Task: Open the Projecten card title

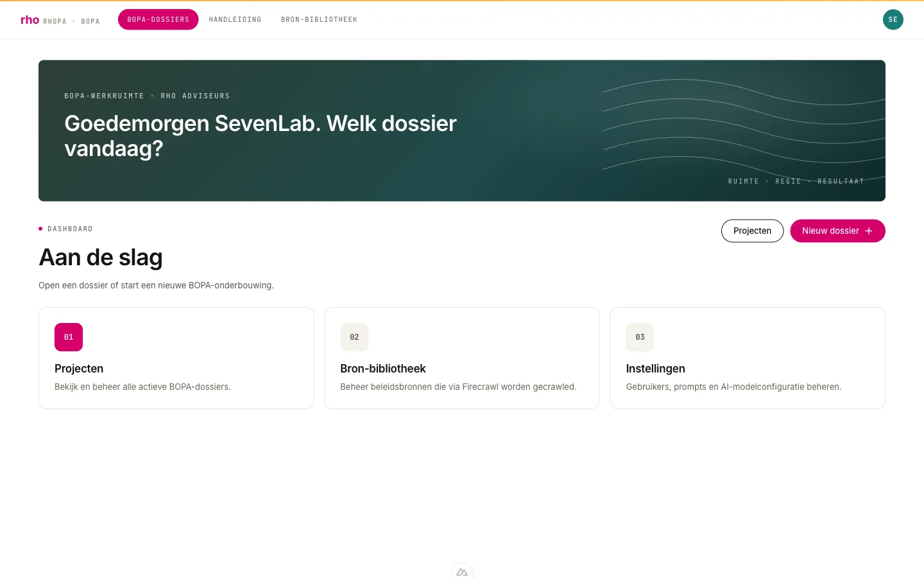Action: [79, 369]
